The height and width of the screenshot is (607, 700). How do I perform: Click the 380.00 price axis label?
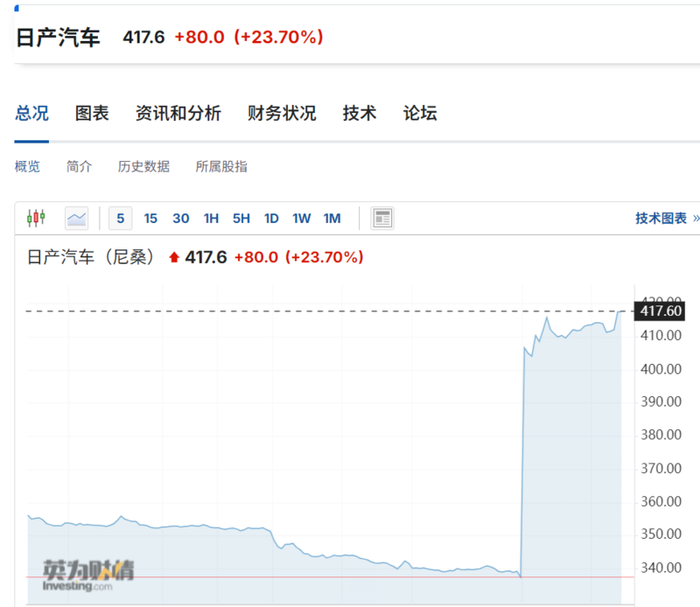tap(661, 435)
